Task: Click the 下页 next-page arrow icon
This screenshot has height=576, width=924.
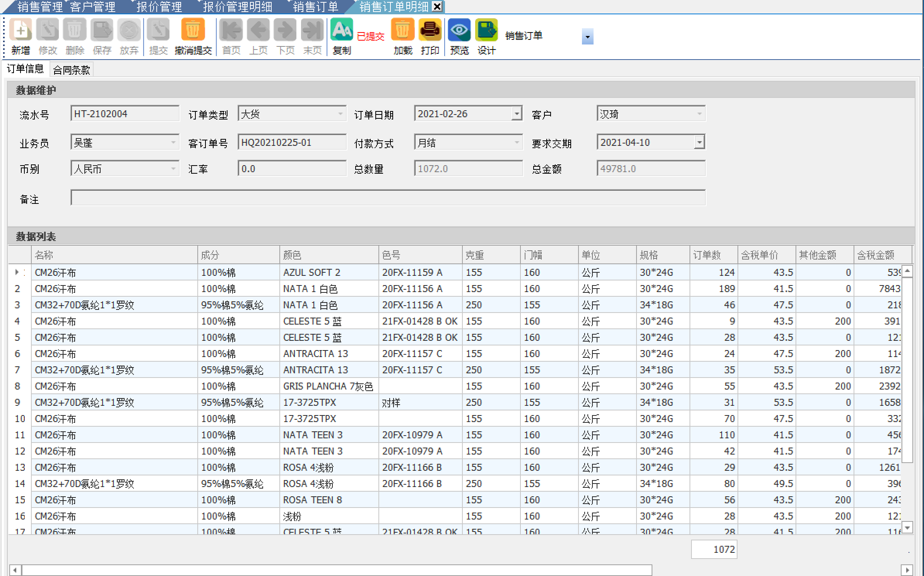Action: pyautogui.click(x=285, y=30)
